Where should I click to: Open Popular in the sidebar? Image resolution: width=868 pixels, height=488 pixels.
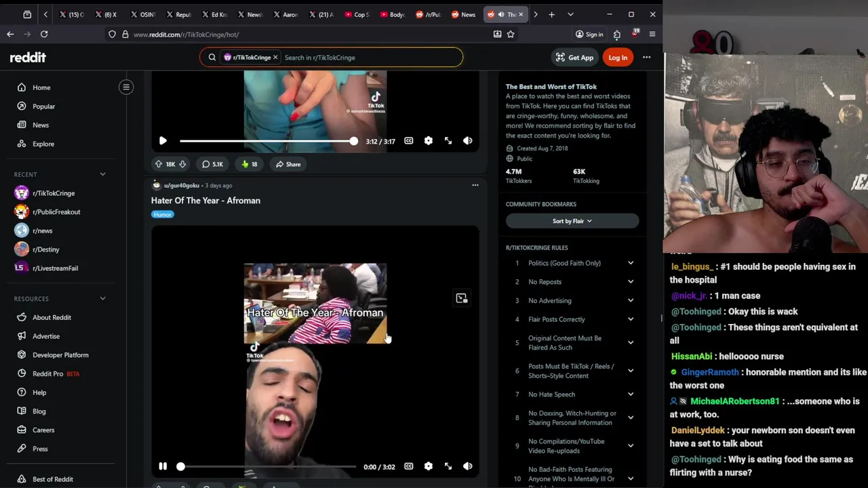[43, 106]
